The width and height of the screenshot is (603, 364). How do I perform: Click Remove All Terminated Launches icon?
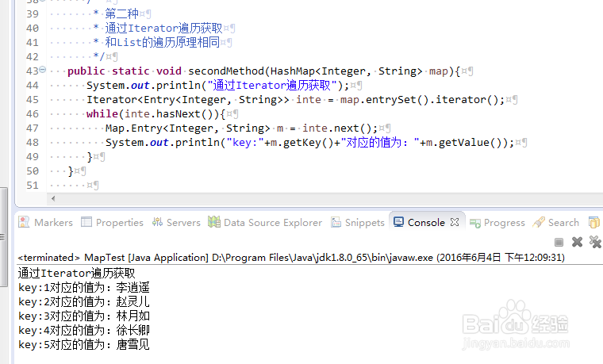tap(593, 242)
